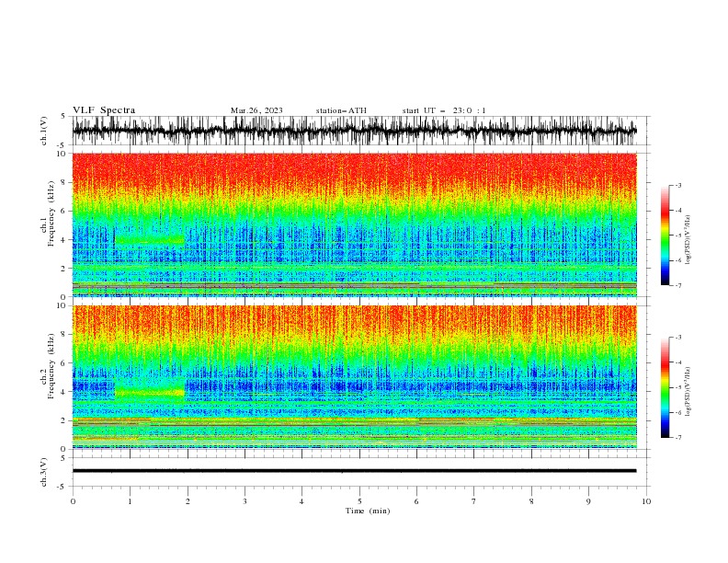
Task: Click the "-5" tick on ch.3(V) axis
Action: pos(62,487)
